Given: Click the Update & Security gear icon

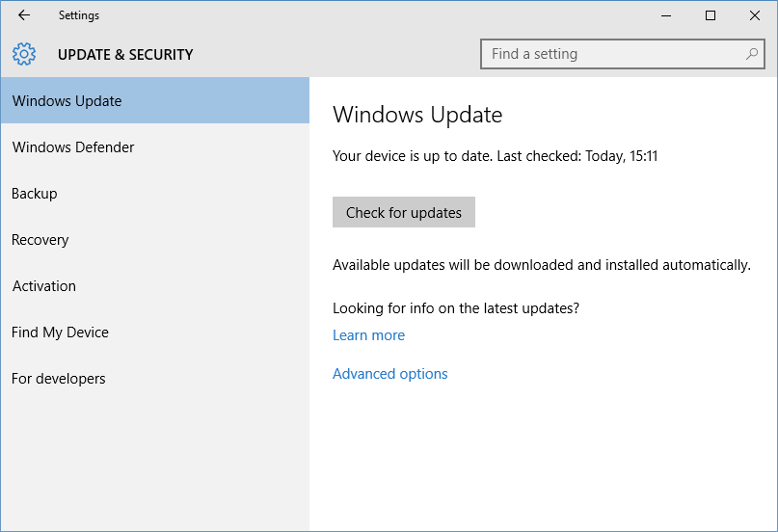Looking at the screenshot, I should [24, 54].
